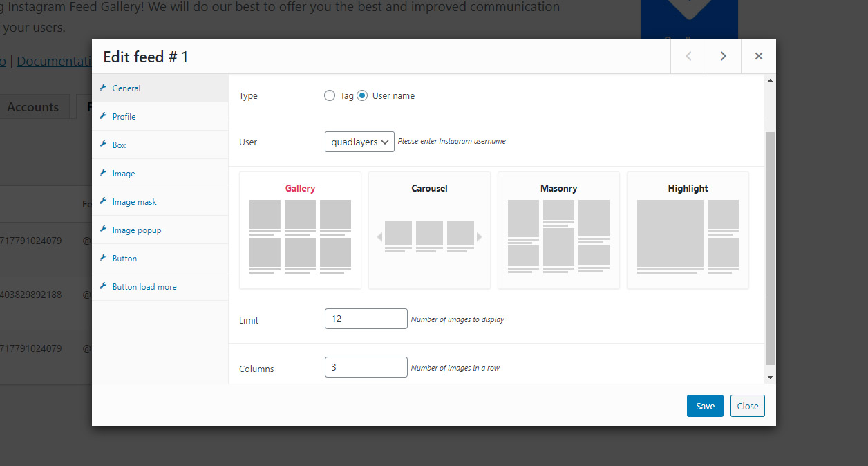The width and height of the screenshot is (868, 466).
Task: Go to previous feed with left chevron
Action: (688, 56)
